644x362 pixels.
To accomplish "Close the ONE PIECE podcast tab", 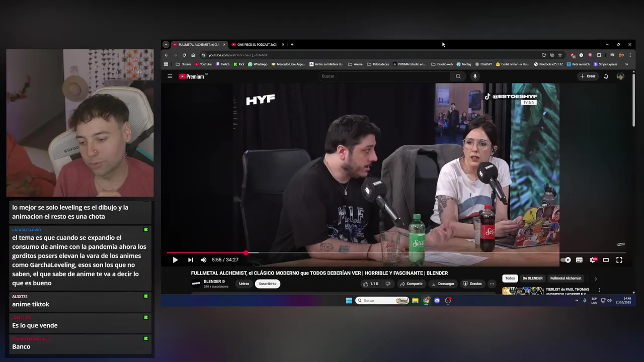I will click(x=283, y=44).
